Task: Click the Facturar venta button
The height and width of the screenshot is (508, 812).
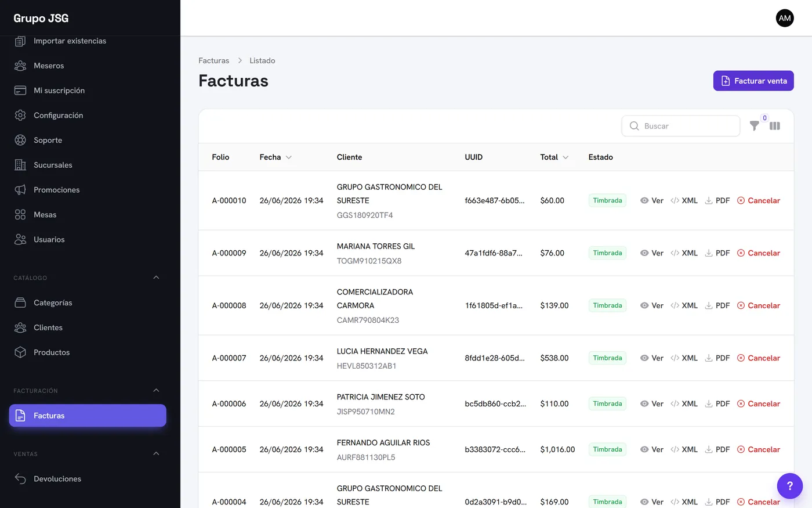Action: [753, 81]
